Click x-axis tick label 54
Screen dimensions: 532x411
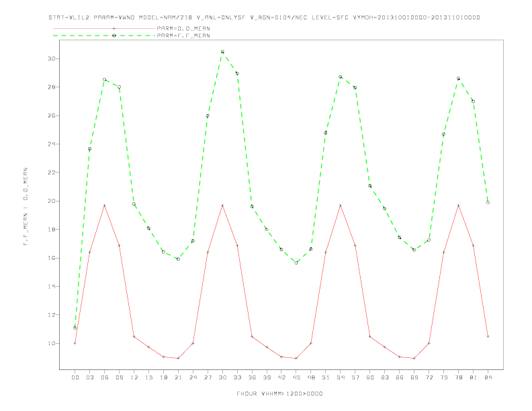(341, 377)
